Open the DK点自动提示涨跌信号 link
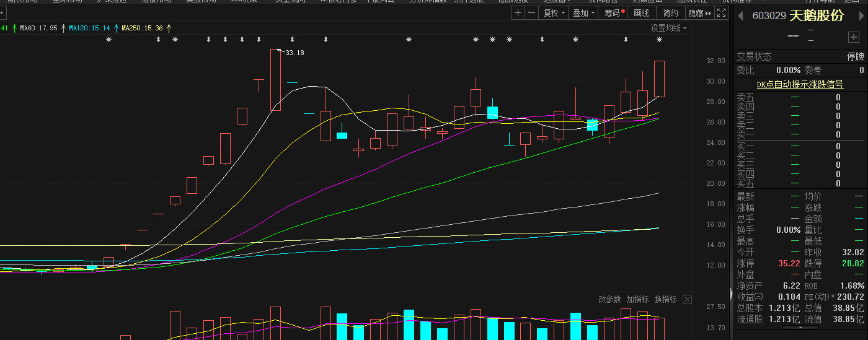This screenshot has height=340, width=868. pos(800,84)
